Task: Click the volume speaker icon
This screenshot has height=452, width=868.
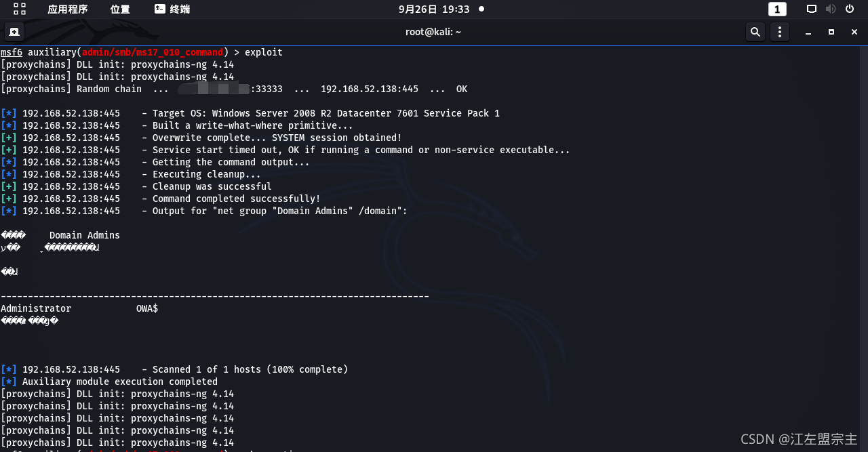Action: 831,9
